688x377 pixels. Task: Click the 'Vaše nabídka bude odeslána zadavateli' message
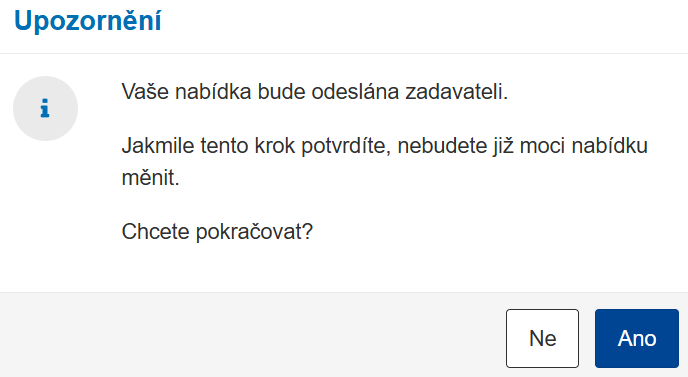[315, 92]
